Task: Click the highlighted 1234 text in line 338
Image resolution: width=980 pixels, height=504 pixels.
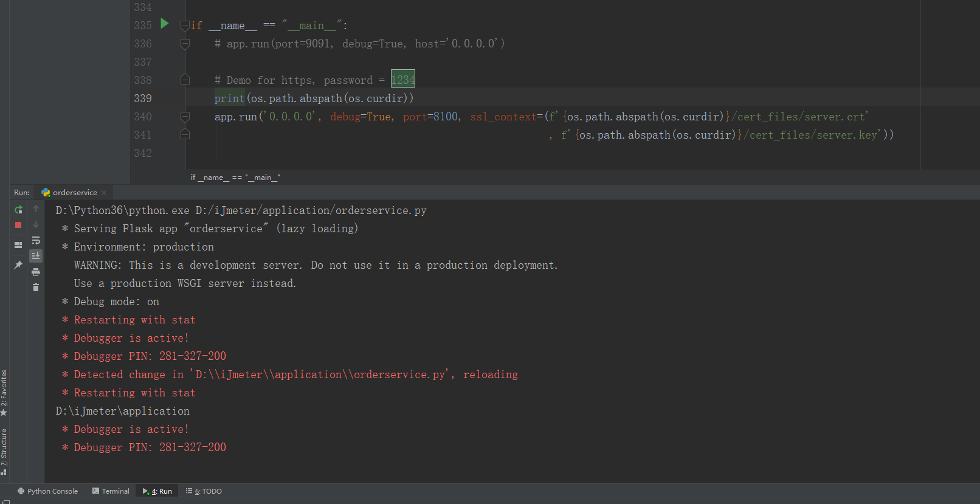Action: (x=402, y=80)
